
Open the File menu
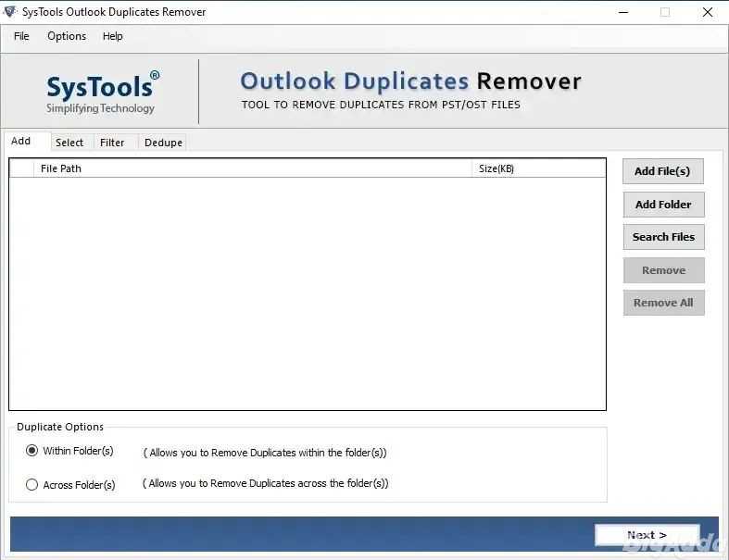(21, 36)
